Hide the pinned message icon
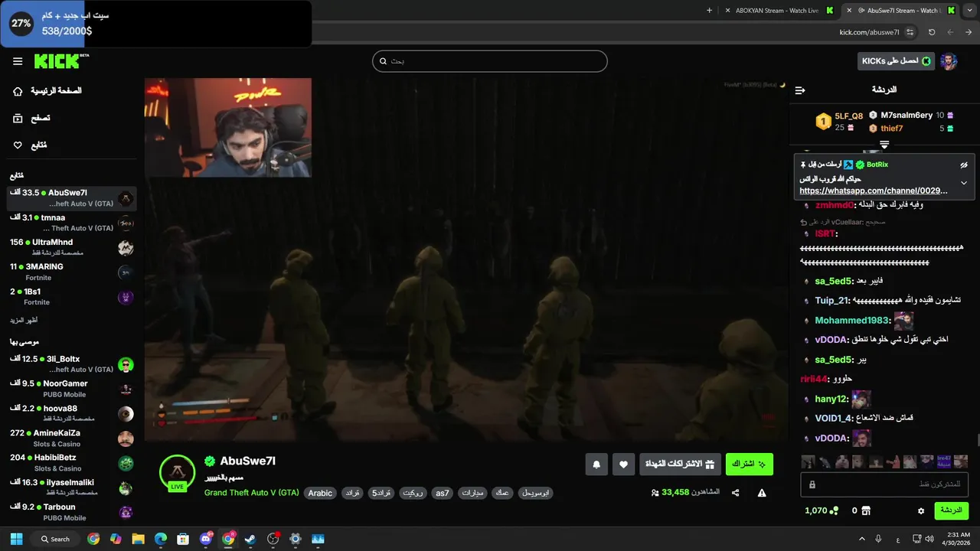Viewport: 980px width, 551px height. click(964, 165)
